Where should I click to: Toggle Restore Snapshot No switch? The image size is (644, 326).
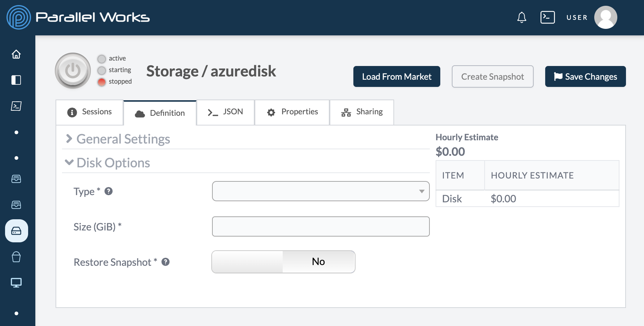[283, 262]
